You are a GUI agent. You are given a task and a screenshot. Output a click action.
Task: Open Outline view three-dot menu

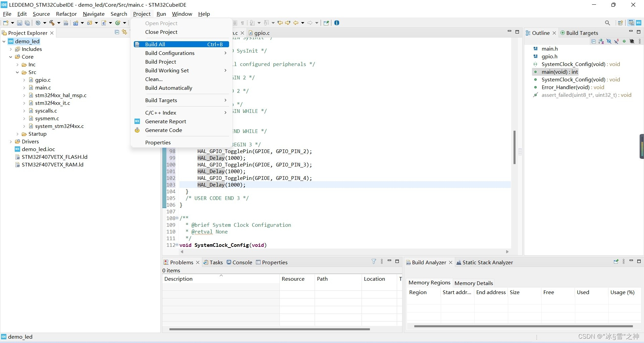click(640, 41)
